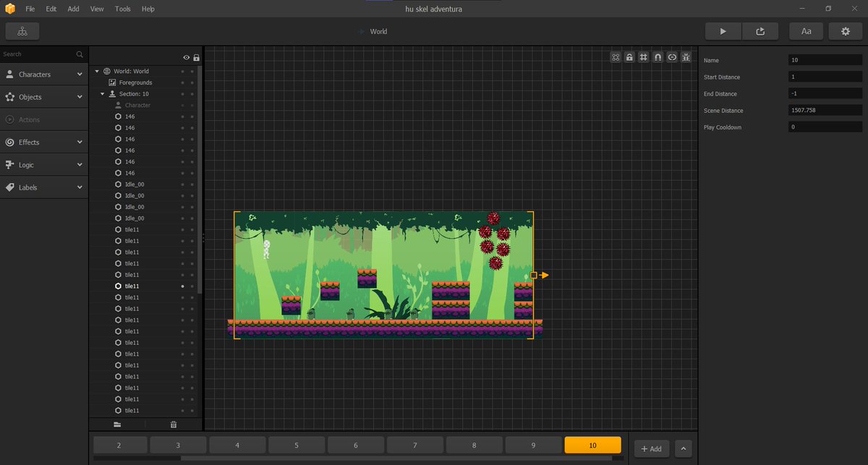The image size is (868, 465).
Task: Click the + Add section button
Action: [651, 448]
